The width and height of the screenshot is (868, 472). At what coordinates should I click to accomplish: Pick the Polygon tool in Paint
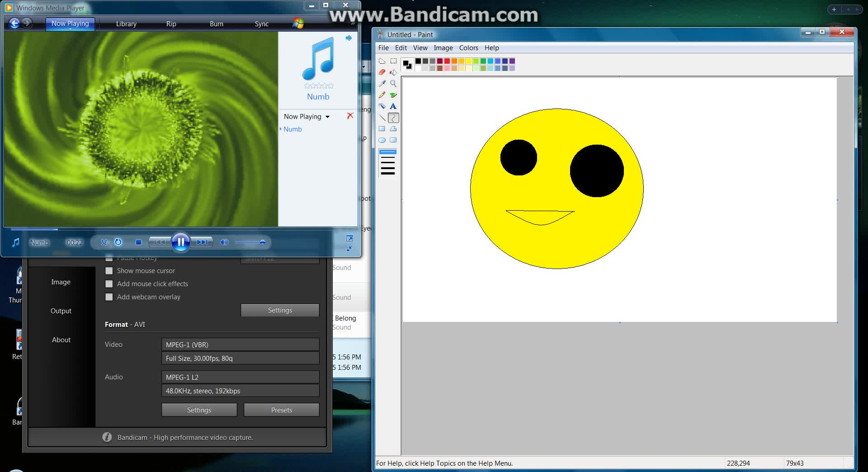click(x=393, y=129)
